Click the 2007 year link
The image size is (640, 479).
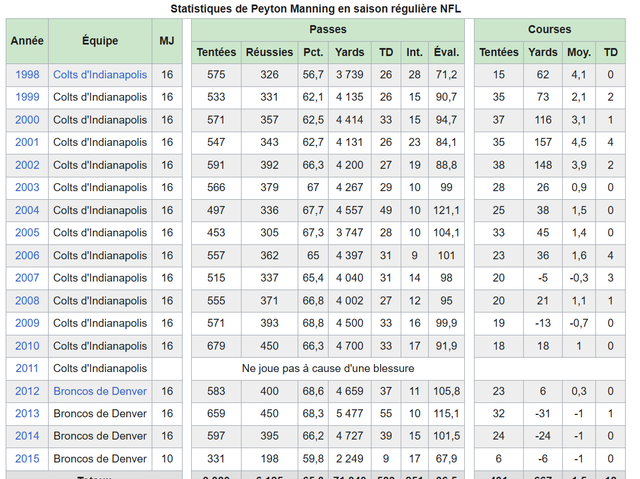coord(26,278)
